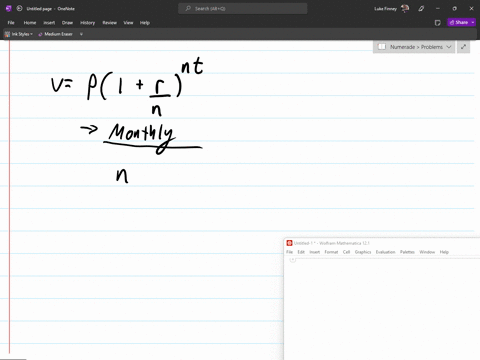Close the OneNote window
480x360 pixels.
[471, 9]
